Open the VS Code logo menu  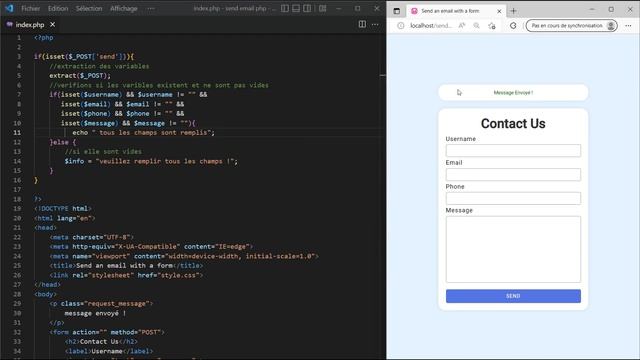click(x=9, y=8)
